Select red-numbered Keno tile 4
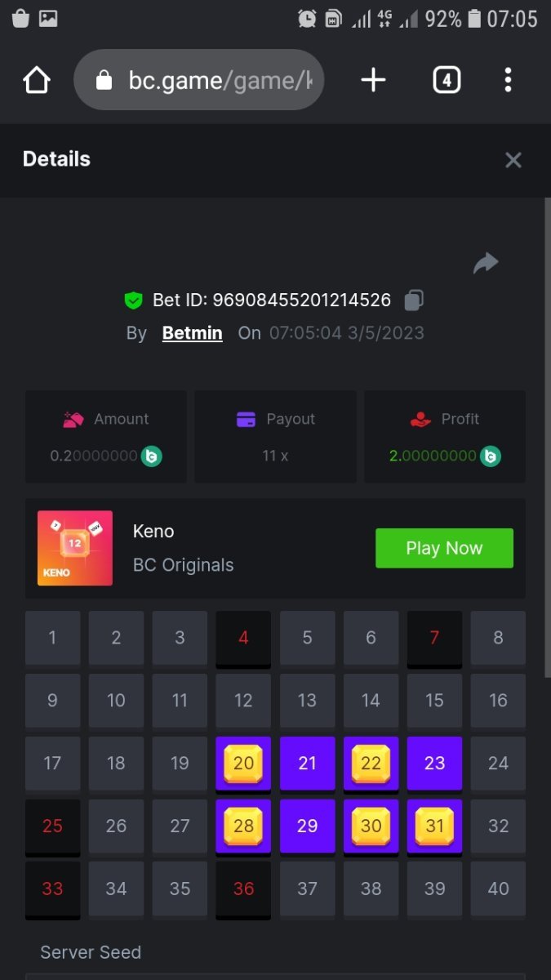This screenshot has width=551, height=980. click(243, 639)
